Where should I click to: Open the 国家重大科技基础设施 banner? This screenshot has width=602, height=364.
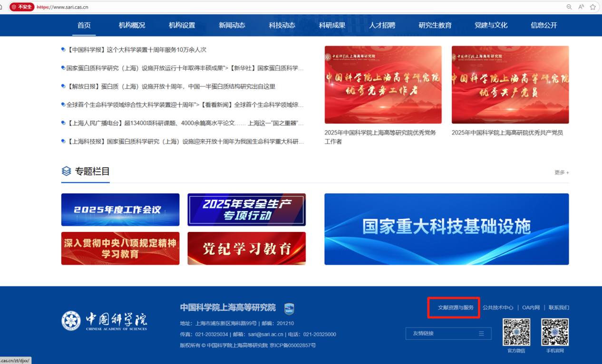447,229
